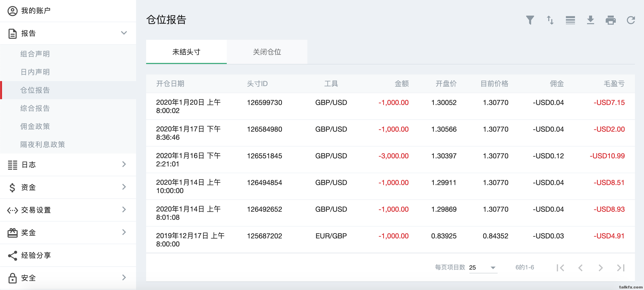Download the position report
Screen dimensions: 644x290
coord(590,20)
